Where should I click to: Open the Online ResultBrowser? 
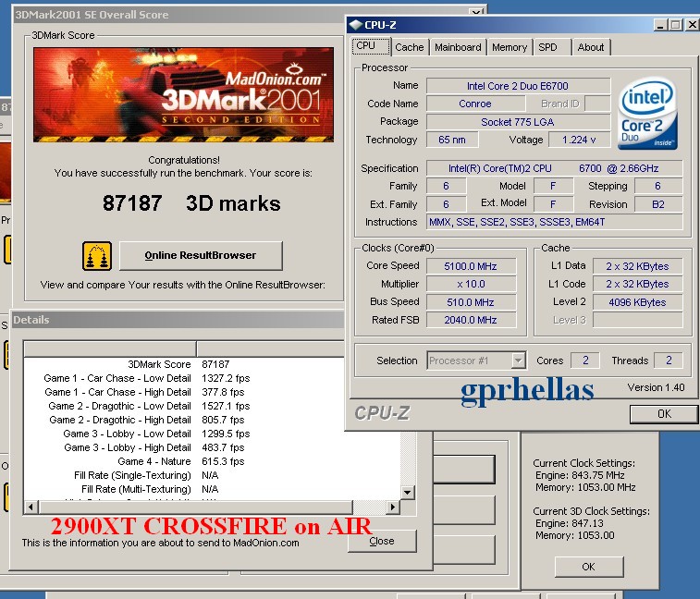pyautogui.click(x=201, y=255)
